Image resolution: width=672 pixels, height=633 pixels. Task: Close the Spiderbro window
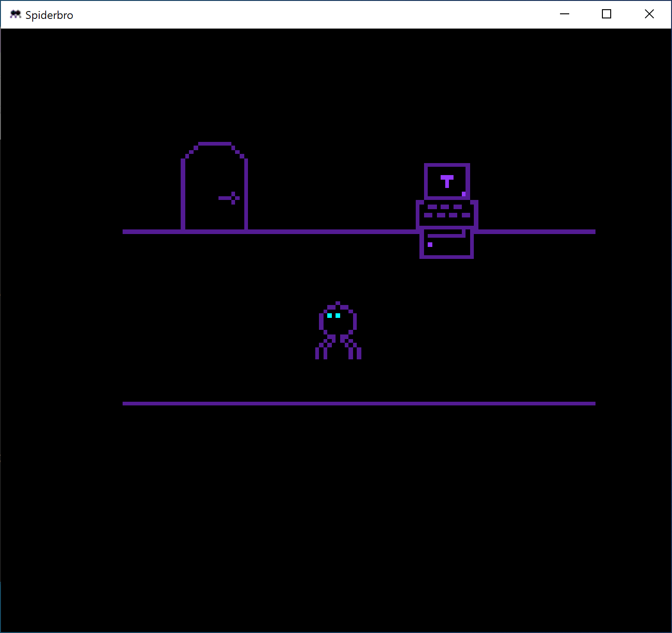click(649, 14)
